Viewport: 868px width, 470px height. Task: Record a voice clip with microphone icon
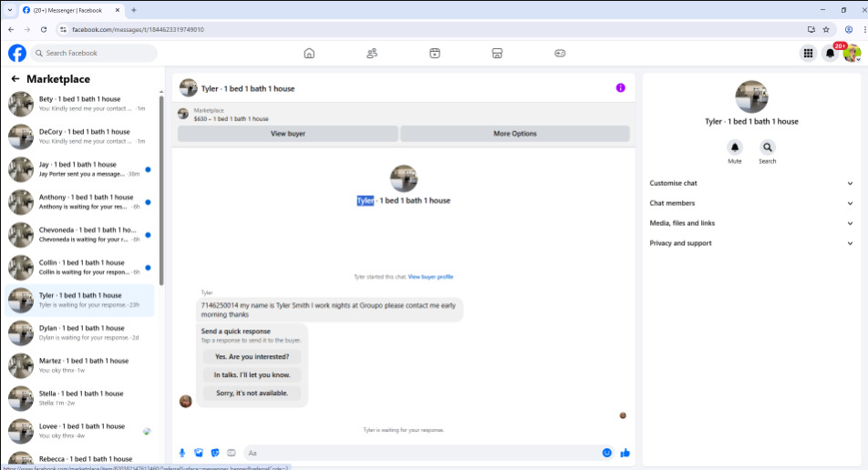(x=182, y=453)
